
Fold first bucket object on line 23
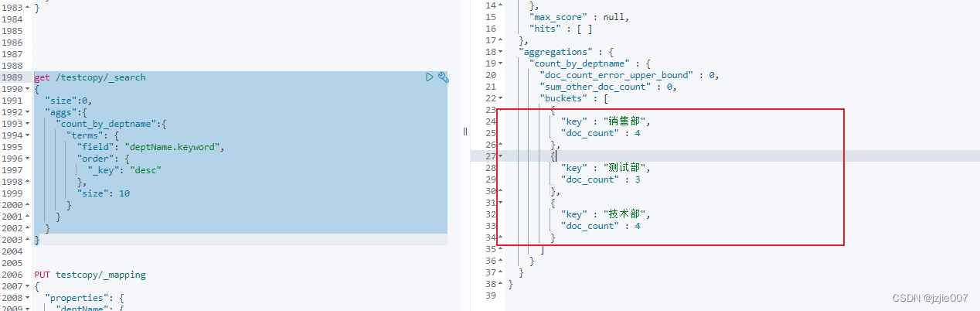point(500,110)
